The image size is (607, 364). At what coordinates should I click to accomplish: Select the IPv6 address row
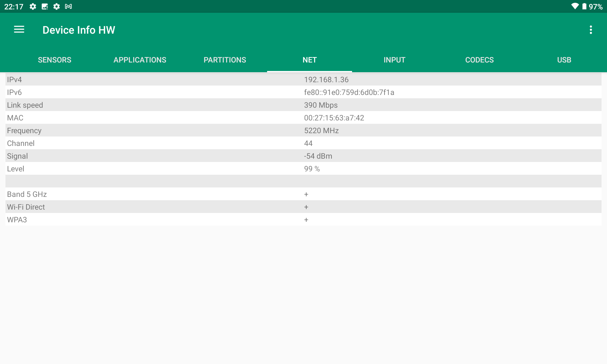point(303,92)
